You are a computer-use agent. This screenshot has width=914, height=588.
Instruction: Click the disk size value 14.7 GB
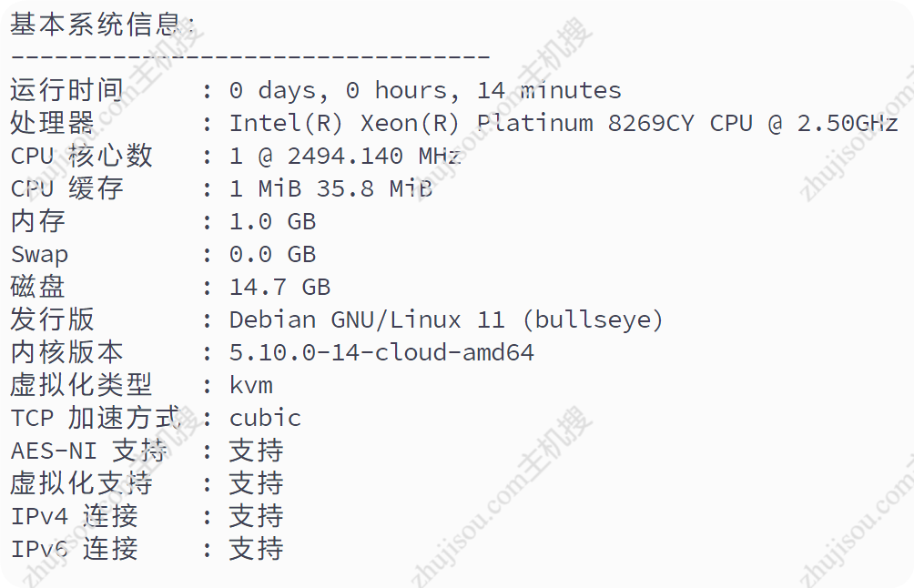(279, 287)
